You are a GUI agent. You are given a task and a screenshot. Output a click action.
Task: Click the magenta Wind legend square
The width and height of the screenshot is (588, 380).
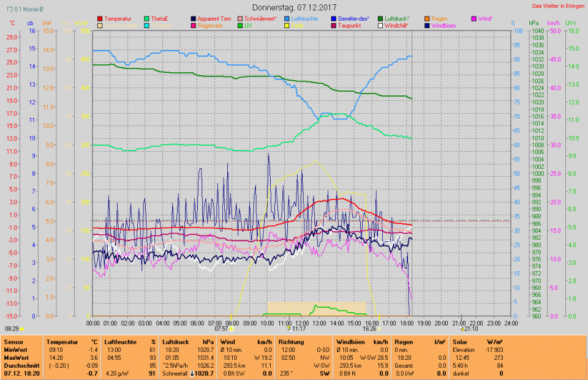473,19
